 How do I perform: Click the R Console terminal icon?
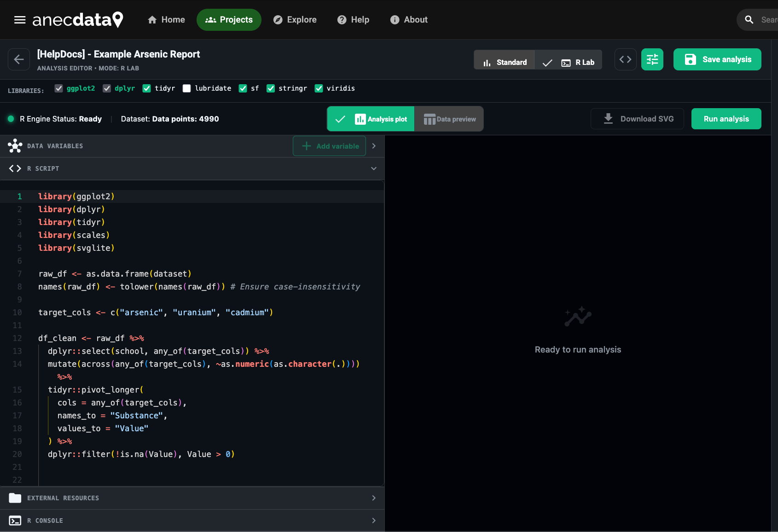[x=15, y=520]
